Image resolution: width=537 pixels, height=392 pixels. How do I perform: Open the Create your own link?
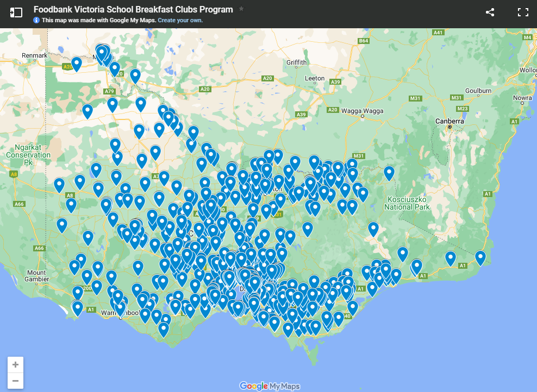pyautogui.click(x=180, y=20)
